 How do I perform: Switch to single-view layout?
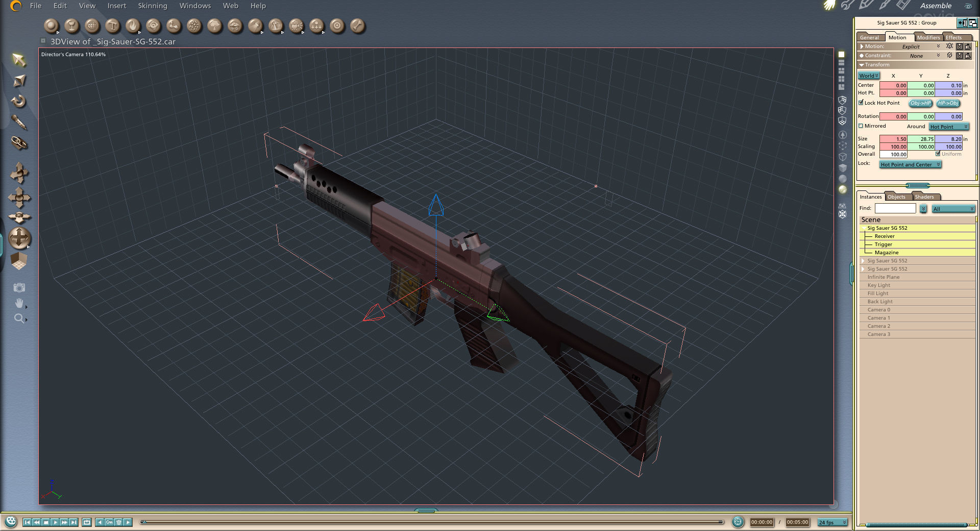[841, 54]
